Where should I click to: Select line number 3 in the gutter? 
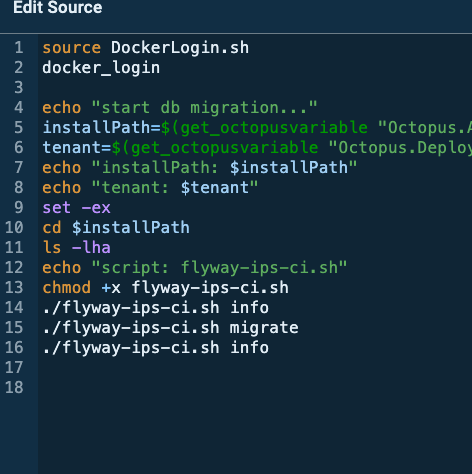[x=19, y=88]
